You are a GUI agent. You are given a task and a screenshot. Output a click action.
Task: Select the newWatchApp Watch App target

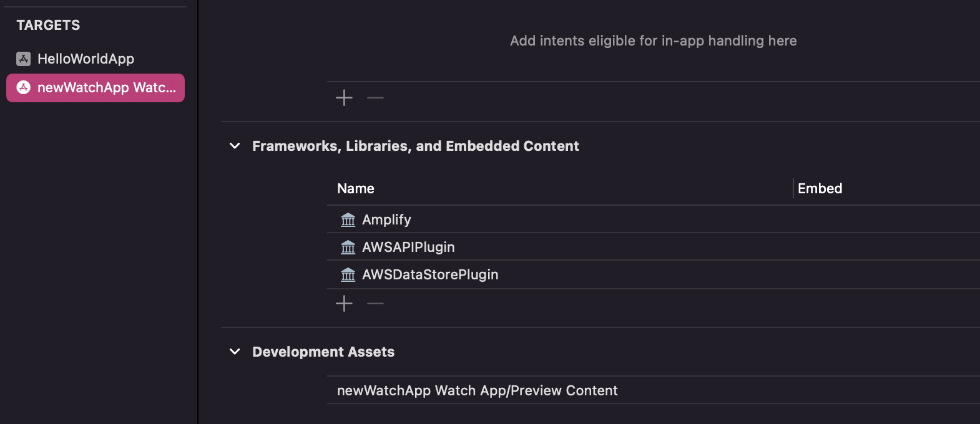[x=95, y=88]
